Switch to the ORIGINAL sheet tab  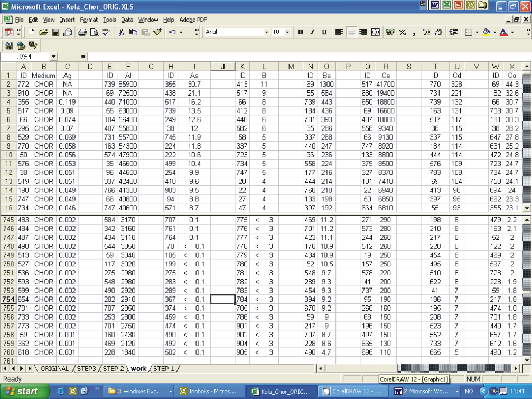pyautogui.click(x=54, y=368)
